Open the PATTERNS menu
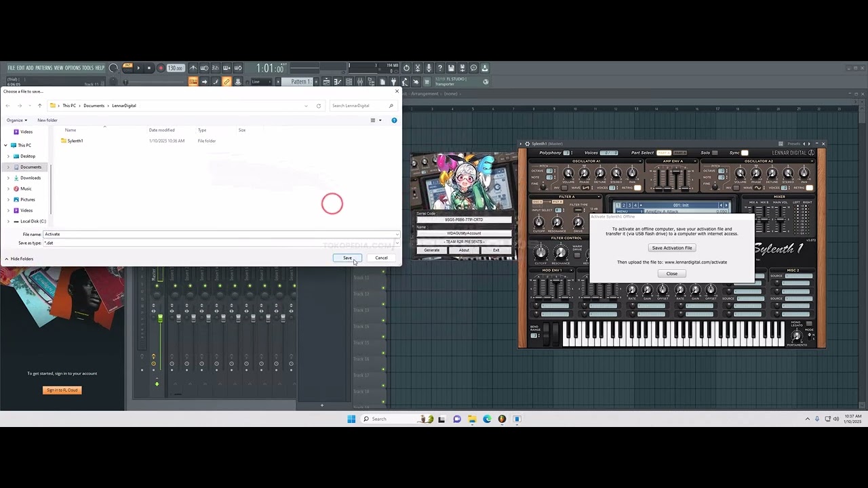The height and width of the screenshot is (488, 868). pyautogui.click(x=43, y=68)
